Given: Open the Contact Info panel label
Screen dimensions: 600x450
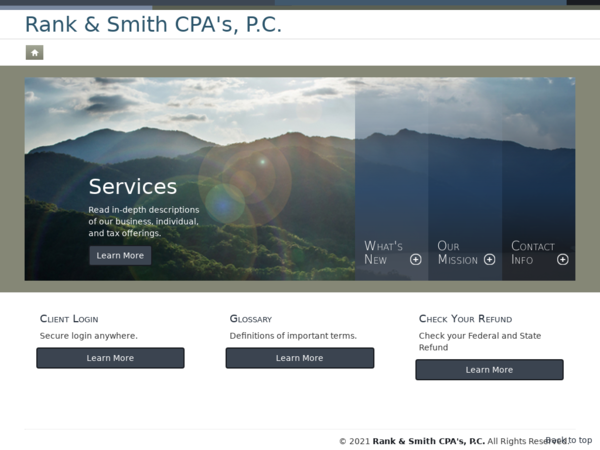Looking at the screenshot, I should click(533, 253).
